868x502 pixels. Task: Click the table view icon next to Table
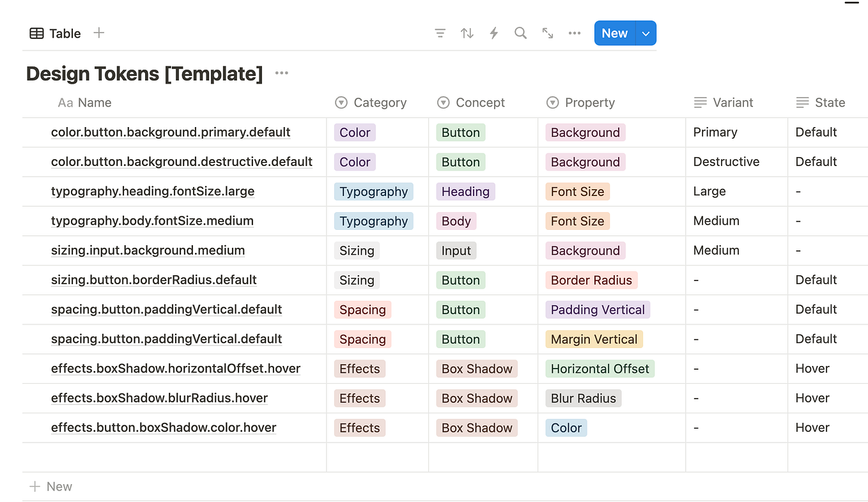tap(36, 33)
